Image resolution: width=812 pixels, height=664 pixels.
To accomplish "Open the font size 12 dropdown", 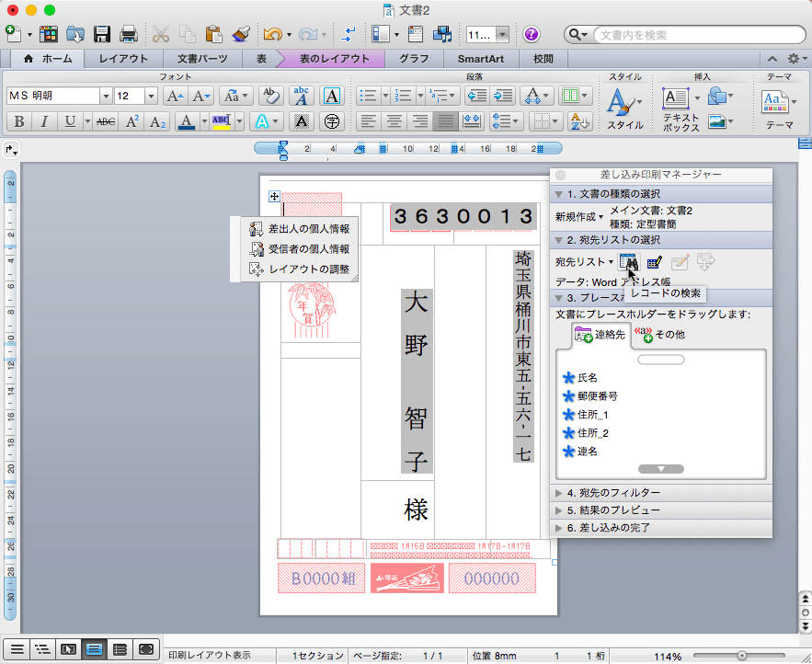I will pyautogui.click(x=151, y=96).
